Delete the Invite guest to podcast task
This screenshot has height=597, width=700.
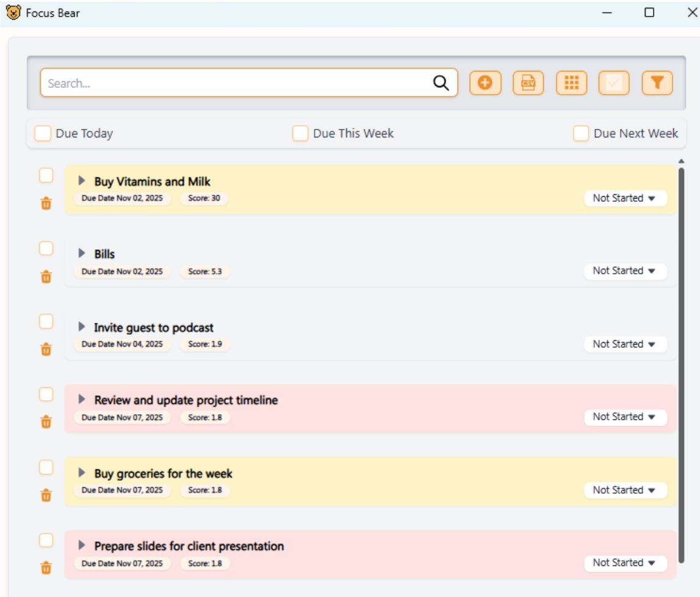pyautogui.click(x=45, y=350)
